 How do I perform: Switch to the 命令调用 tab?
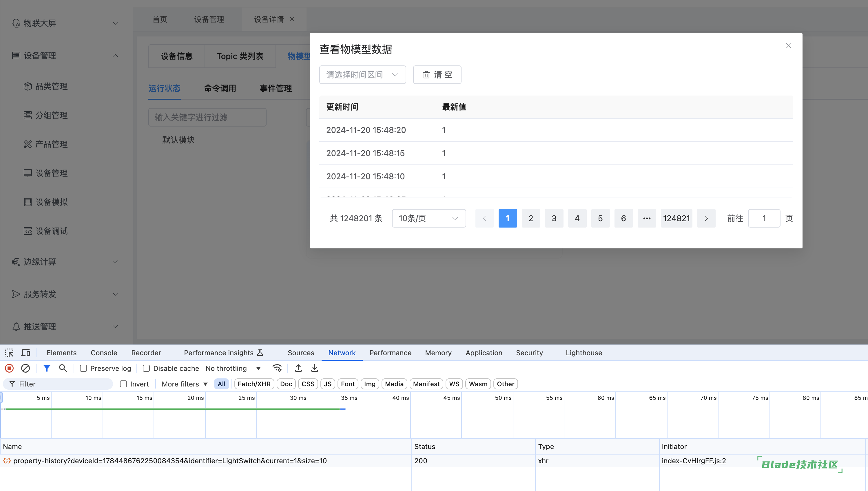click(x=220, y=88)
